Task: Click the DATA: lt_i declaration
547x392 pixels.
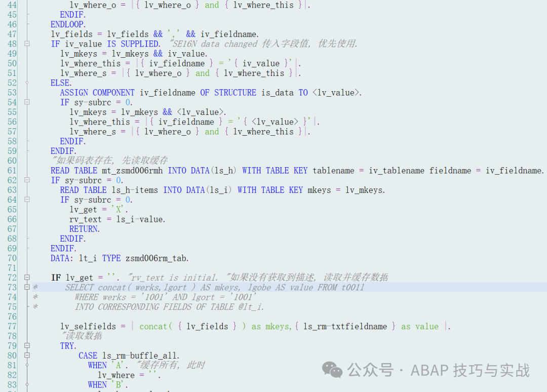Action: click(120, 258)
